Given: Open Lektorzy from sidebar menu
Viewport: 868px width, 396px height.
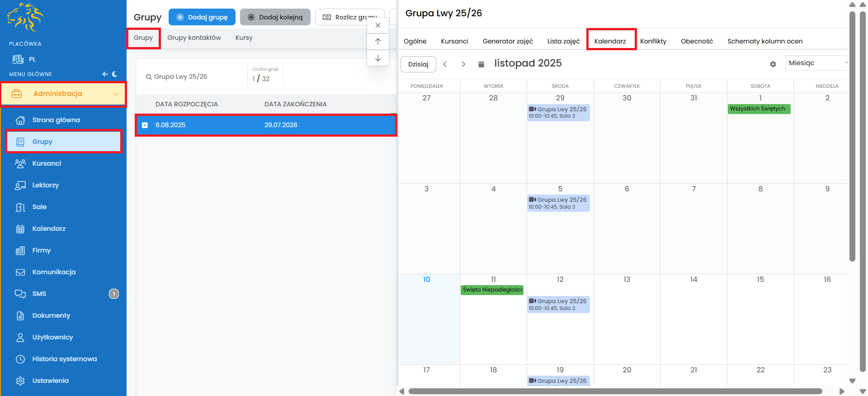Looking at the screenshot, I should click(45, 185).
